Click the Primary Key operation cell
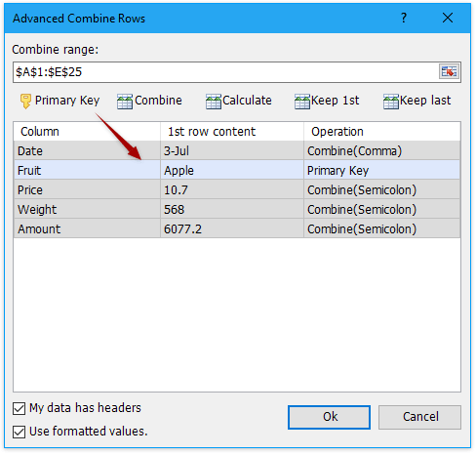Screen dimensions: 476x455 pos(382,170)
